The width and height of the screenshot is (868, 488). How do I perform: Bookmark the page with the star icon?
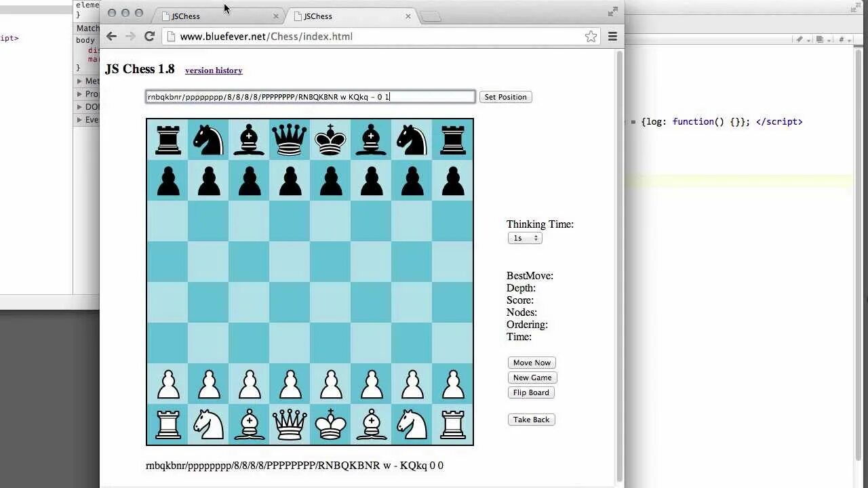591,37
